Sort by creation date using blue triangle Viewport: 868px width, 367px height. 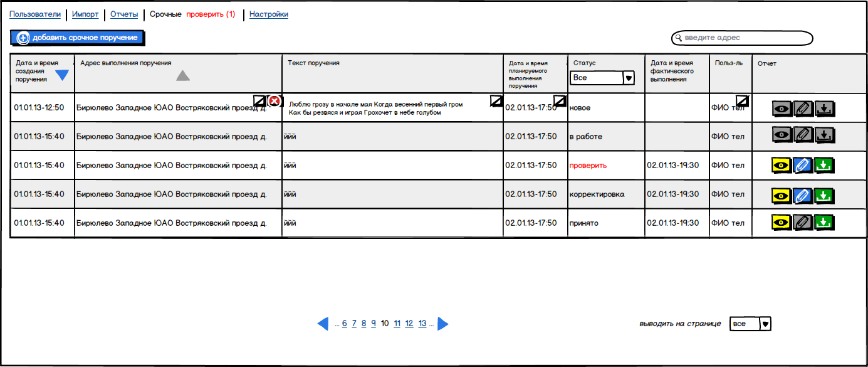tap(62, 76)
